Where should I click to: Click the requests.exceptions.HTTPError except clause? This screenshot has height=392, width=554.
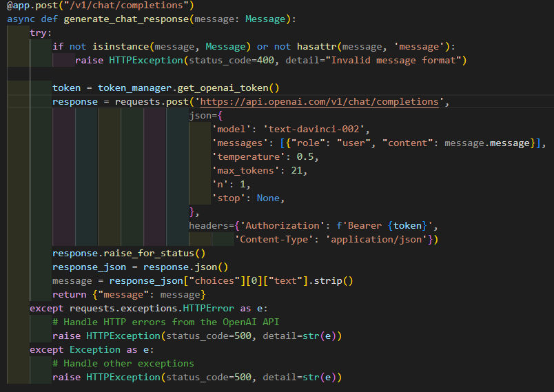tap(148, 309)
